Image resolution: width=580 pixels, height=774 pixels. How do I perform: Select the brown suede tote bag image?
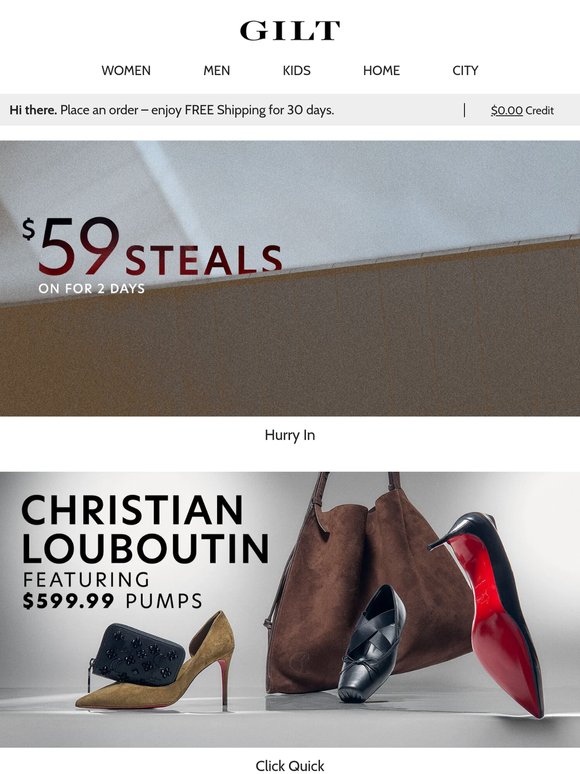[355, 582]
